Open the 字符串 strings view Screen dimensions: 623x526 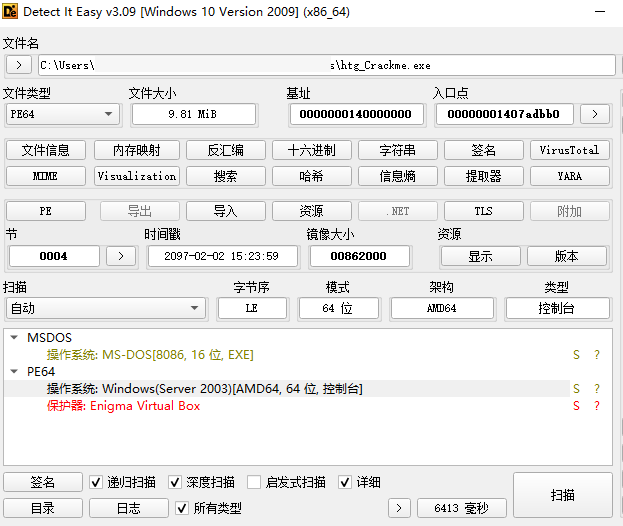[398, 150]
